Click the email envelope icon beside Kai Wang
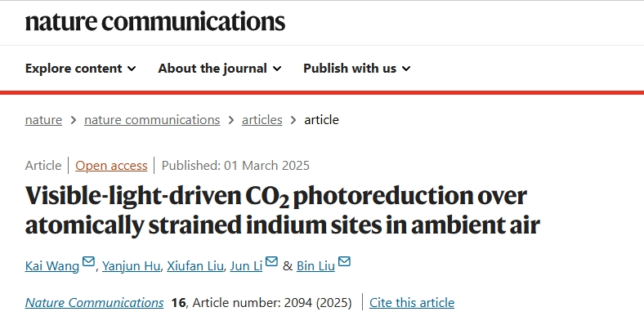 point(88,261)
